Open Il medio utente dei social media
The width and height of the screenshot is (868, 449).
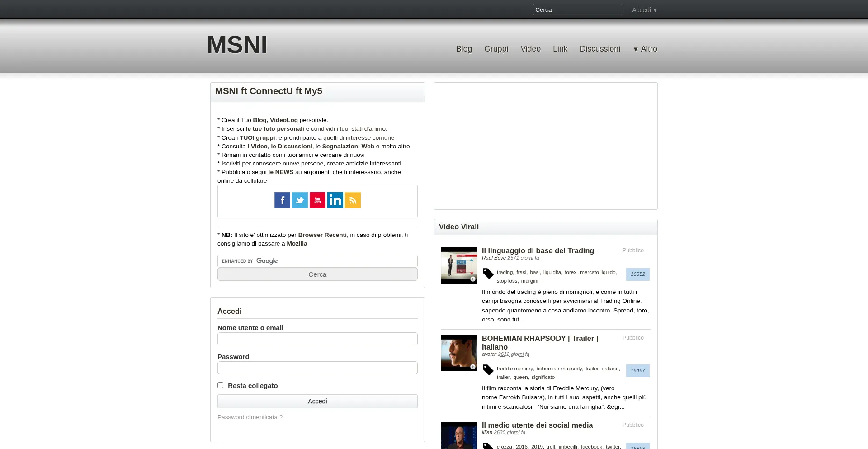[x=537, y=425]
